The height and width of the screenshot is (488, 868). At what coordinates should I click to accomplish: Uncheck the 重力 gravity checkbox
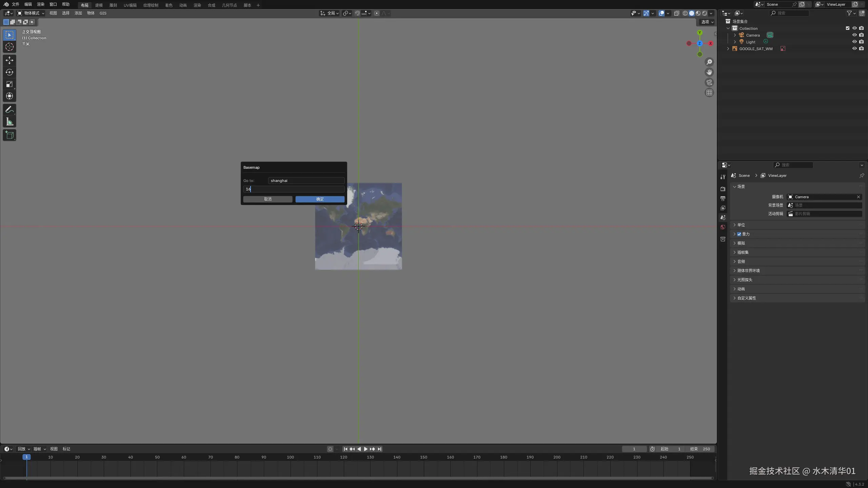[739, 234]
